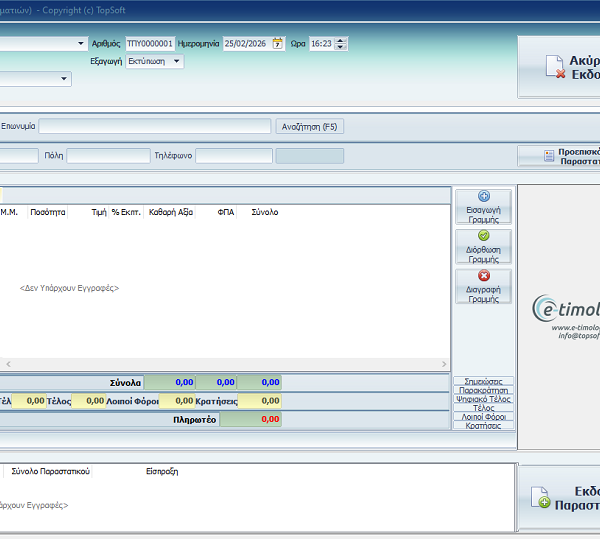Screen dimensions: 600x539
Task: Expand the Εξαγωγή Εκτύπωση dropdown
Action: click(177, 61)
